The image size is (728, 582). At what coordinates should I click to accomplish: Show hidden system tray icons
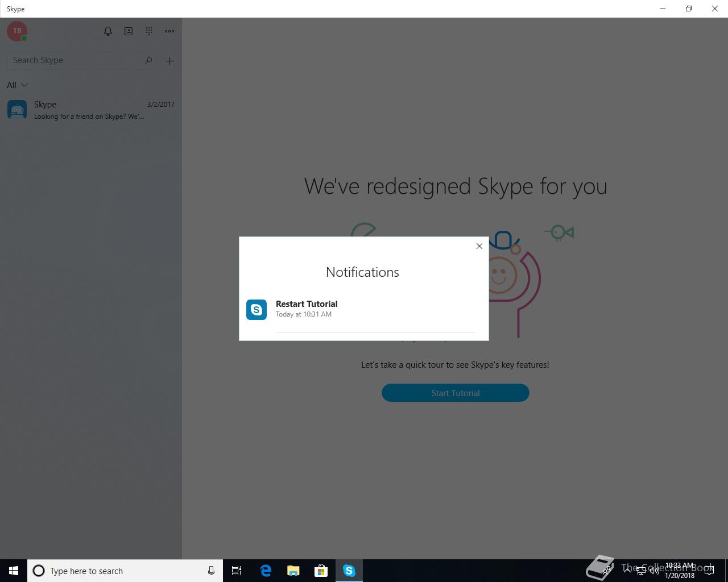coord(627,571)
